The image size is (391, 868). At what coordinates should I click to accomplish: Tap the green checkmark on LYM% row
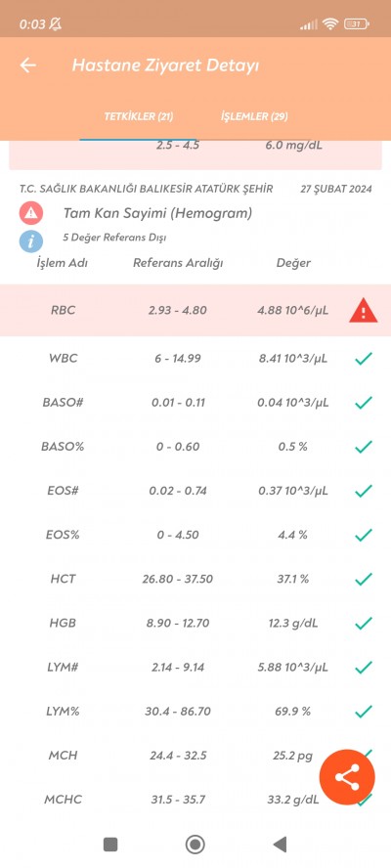point(364,712)
